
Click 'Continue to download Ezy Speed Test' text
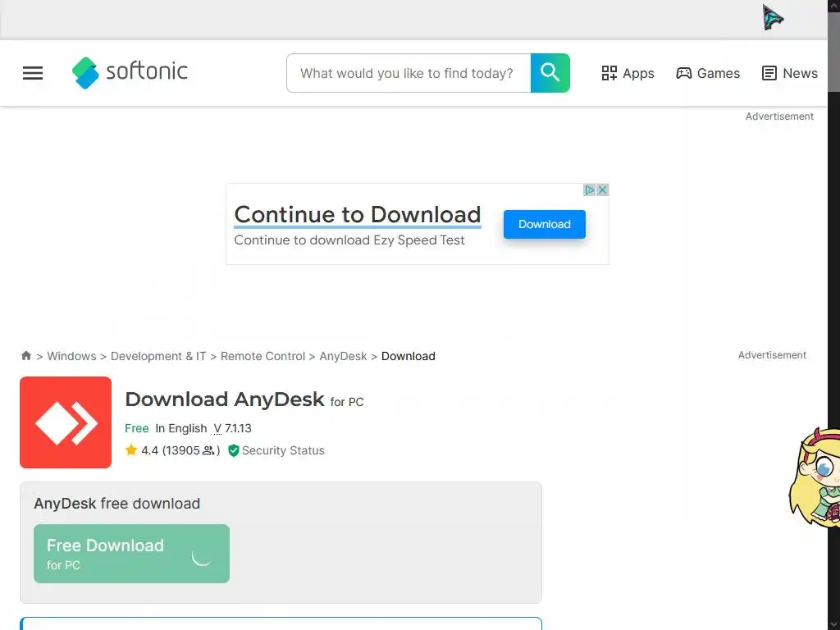point(349,240)
